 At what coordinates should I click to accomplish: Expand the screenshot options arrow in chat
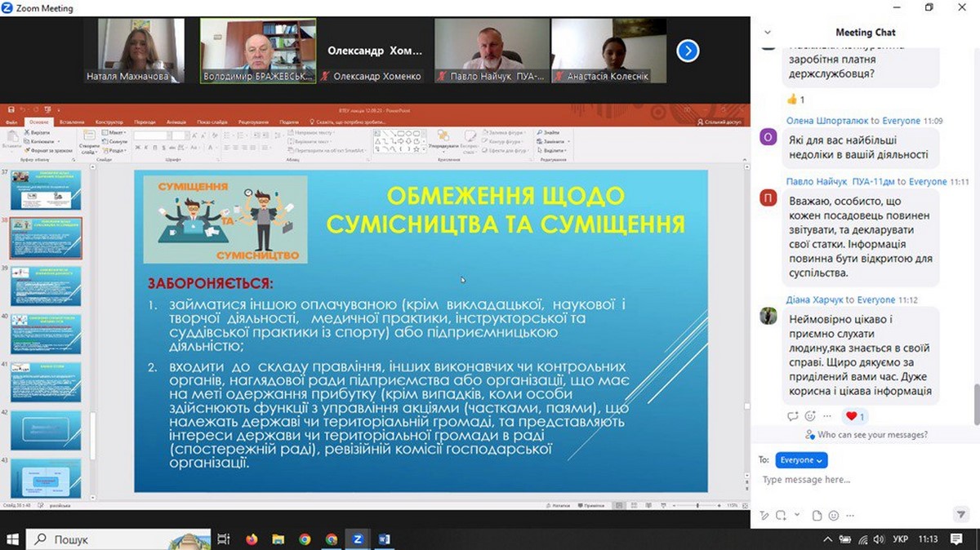click(796, 516)
